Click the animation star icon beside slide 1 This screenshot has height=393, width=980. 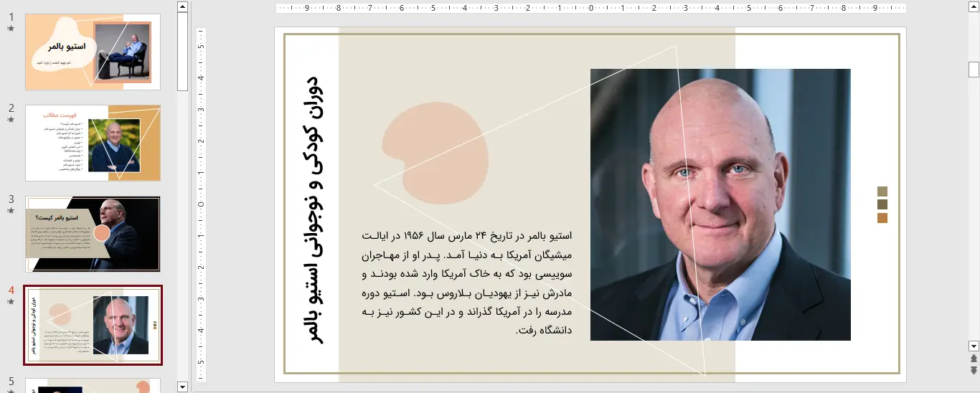pyautogui.click(x=11, y=29)
